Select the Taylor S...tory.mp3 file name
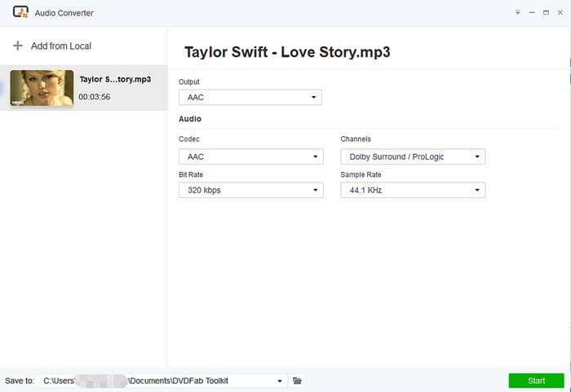Viewport: 571px width, 392px height. 115,79
